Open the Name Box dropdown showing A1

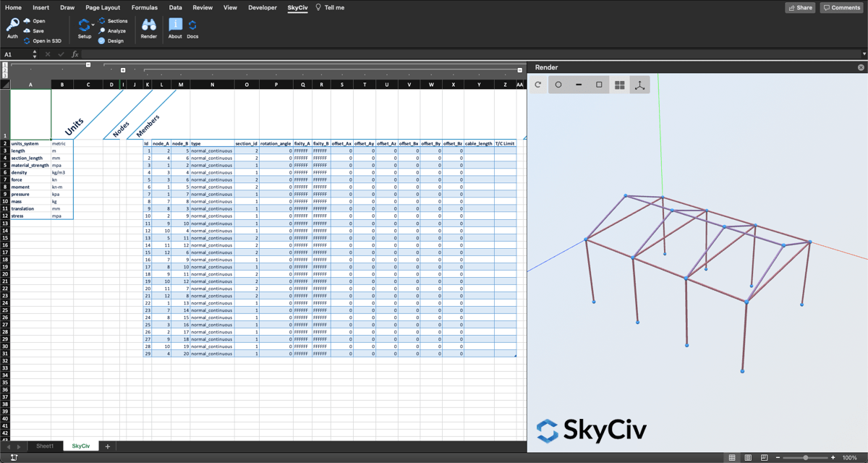click(x=33, y=54)
